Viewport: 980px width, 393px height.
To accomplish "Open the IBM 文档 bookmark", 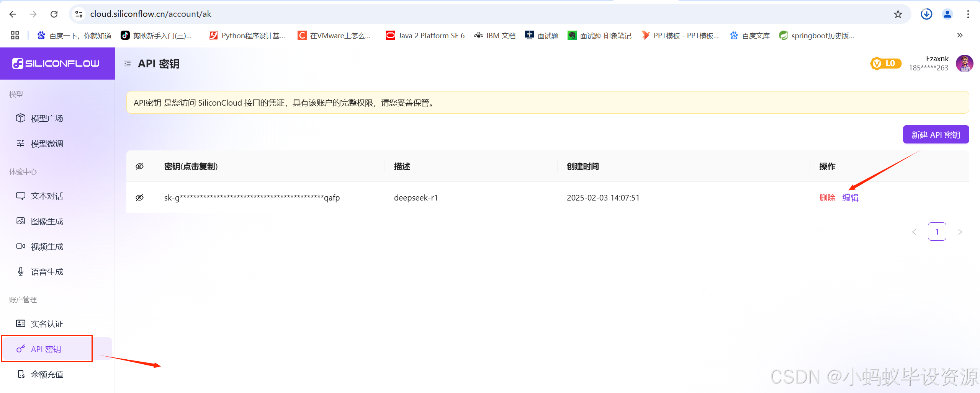I will tap(495, 36).
